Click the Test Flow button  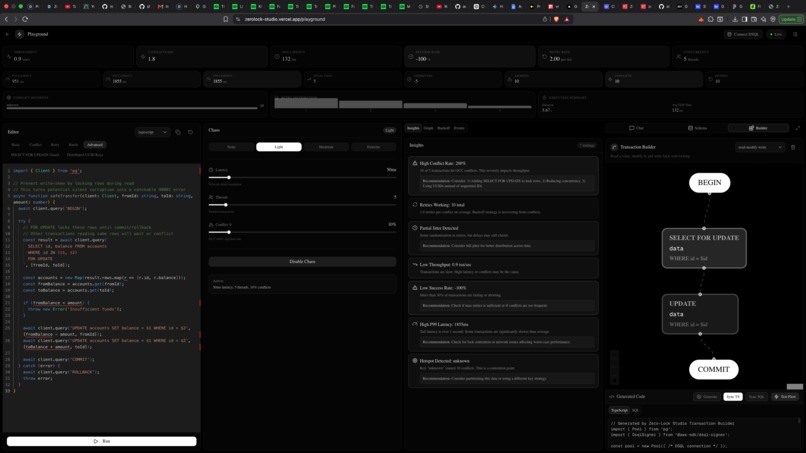(x=785, y=396)
